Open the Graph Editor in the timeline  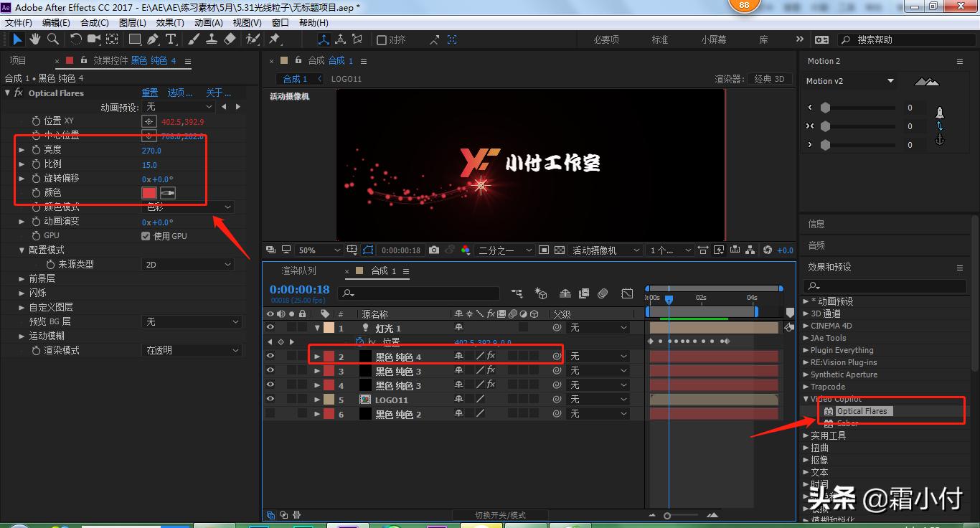click(x=626, y=294)
